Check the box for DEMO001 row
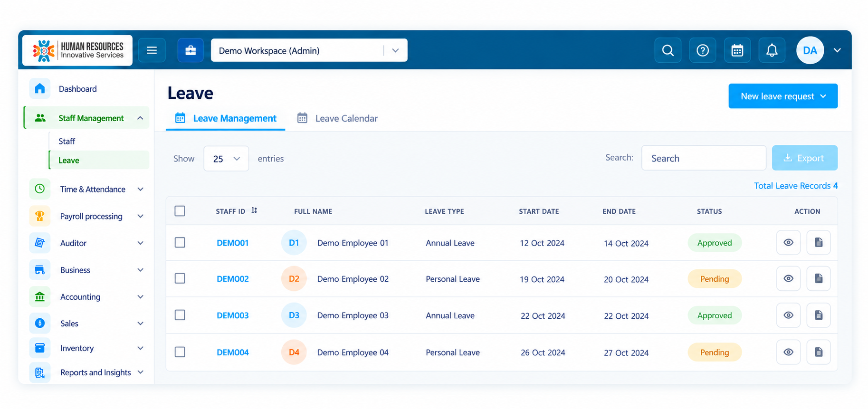868x409 pixels. tap(180, 243)
